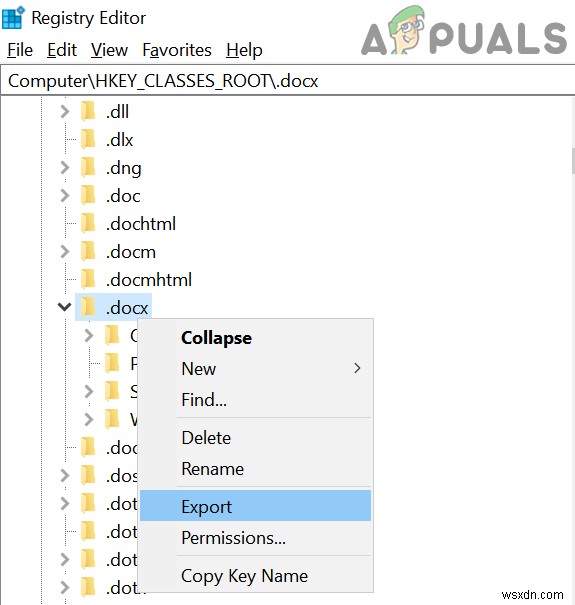
Task: Open the File menu
Action: [x=20, y=50]
